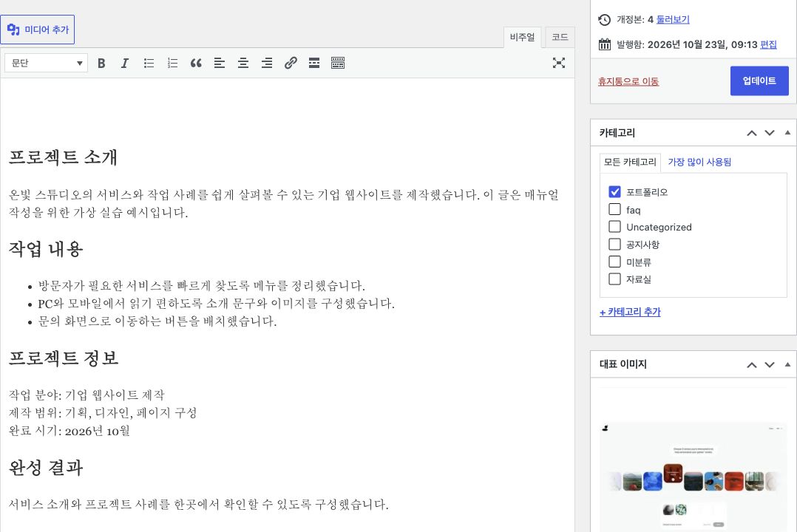This screenshot has width=797, height=532.
Task: Click the Bold formatting icon
Action: [102, 63]
